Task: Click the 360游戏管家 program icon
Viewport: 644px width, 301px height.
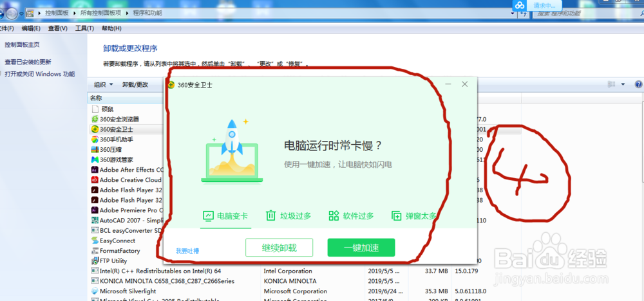Action: click(95, 160)
